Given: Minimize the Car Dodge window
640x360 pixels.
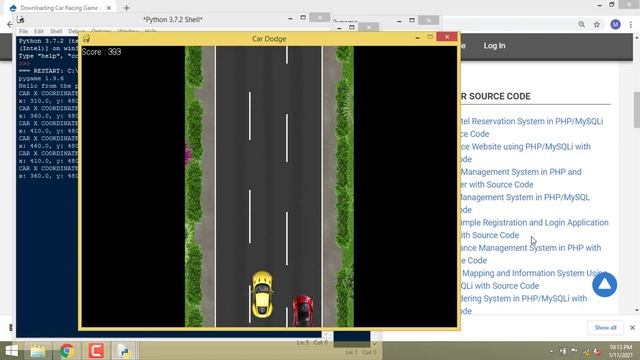Looking at the screenshot, I should 417,37.
